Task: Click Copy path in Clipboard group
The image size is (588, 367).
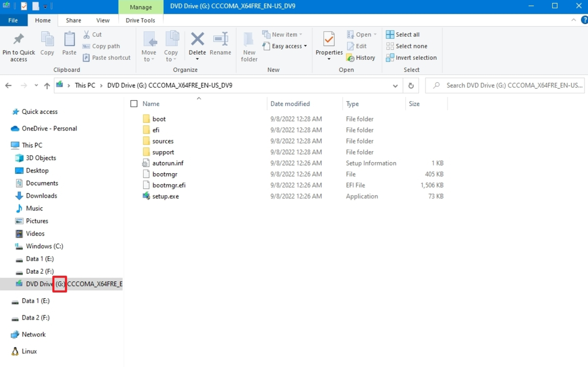Action: (x=101, y=46)
